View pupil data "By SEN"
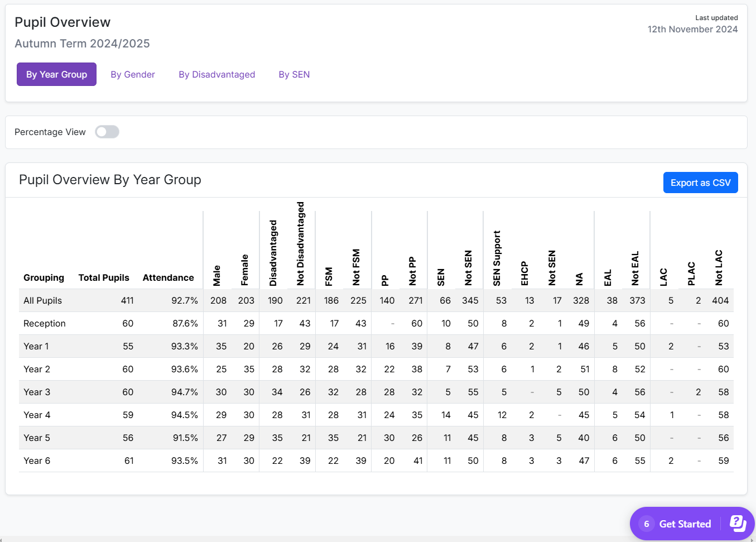 coord(294,74)
